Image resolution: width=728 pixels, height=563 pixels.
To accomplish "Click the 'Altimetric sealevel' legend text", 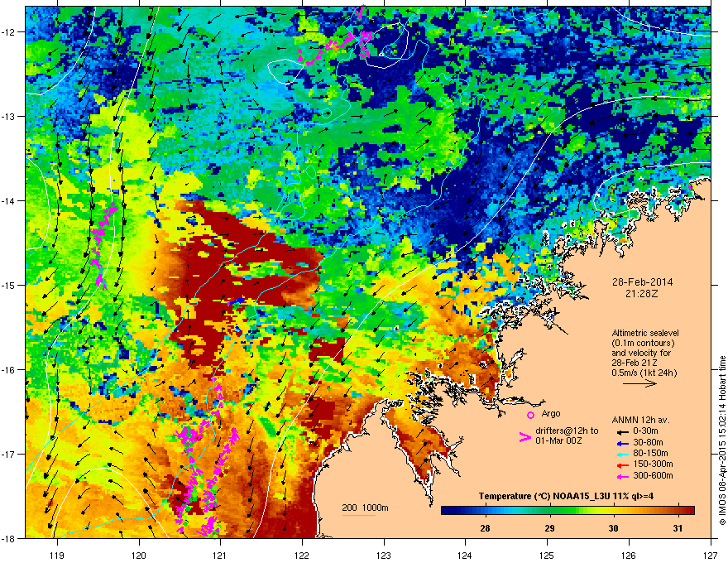I will (x=645, y=333).
